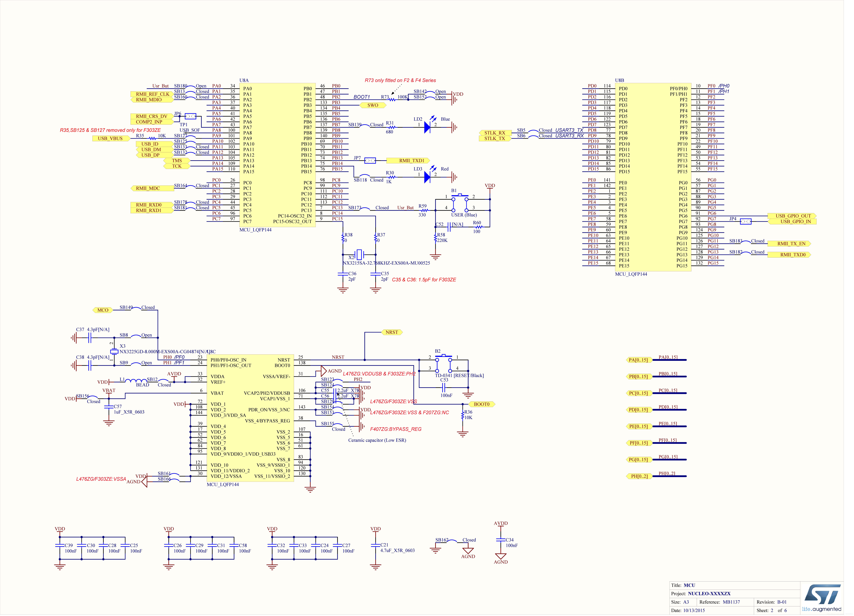Viewport: 854px width, 616px height.
Task: Click the JP4 jumper near PG7
Action: (746, 222)
